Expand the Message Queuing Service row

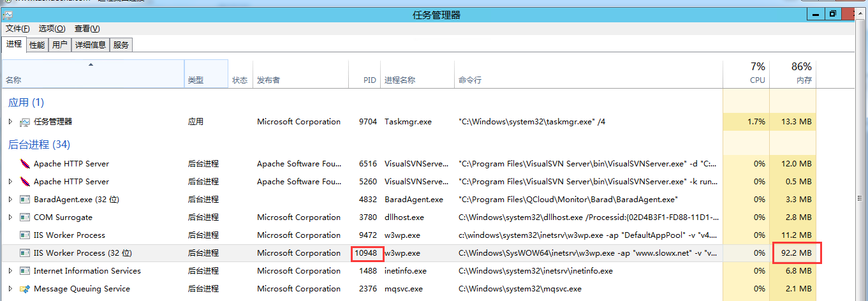[x=10, y=289]
